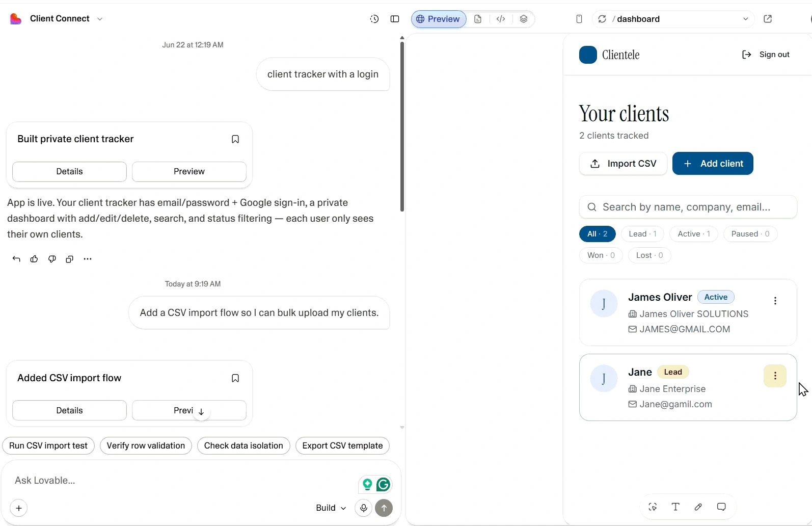Viewport: 812px width, 526px height.
Task: Focus the Ask Lovable chat input
Action: (183, 481)
